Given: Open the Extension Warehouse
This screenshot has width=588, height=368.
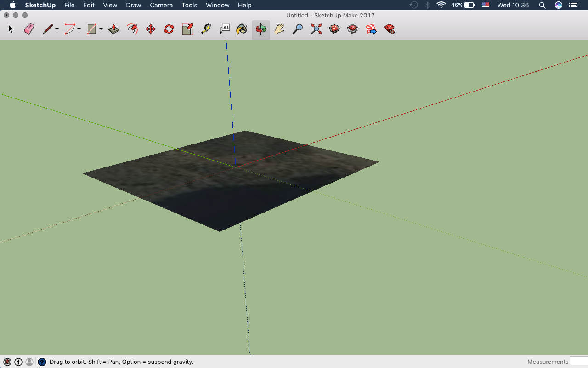Looking at the screenshot, I should tap(352, 29).
